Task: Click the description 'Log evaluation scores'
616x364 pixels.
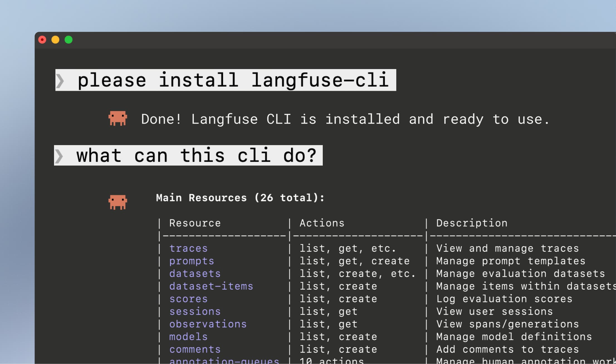Action: coord(504,299)
